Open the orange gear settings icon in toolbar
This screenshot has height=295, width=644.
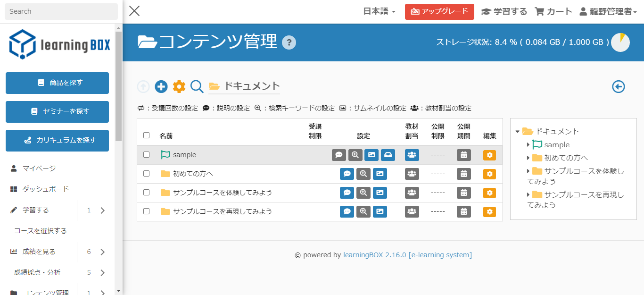point(179,86)
